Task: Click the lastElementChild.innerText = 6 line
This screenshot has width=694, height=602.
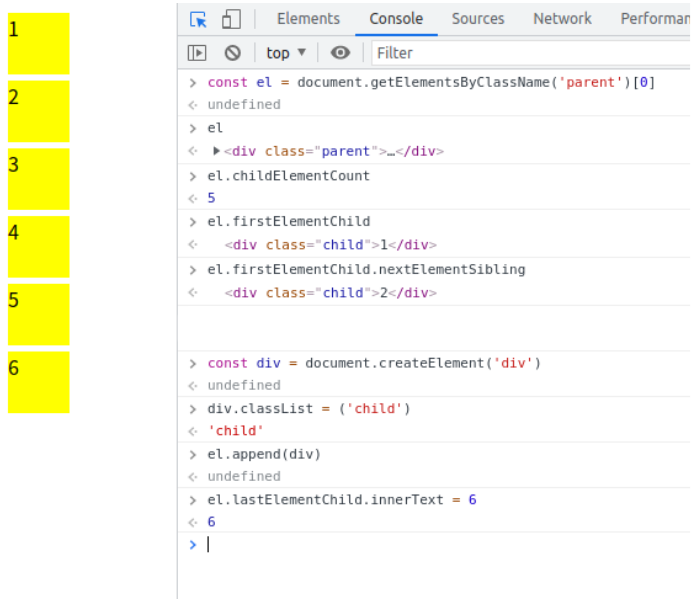Action: [342, 500]
